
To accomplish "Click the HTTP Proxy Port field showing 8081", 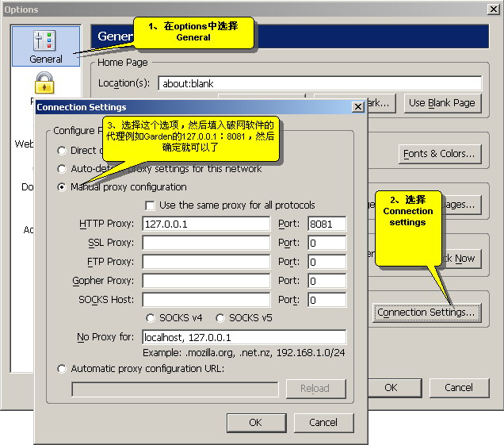I will [x=326, y=224].
